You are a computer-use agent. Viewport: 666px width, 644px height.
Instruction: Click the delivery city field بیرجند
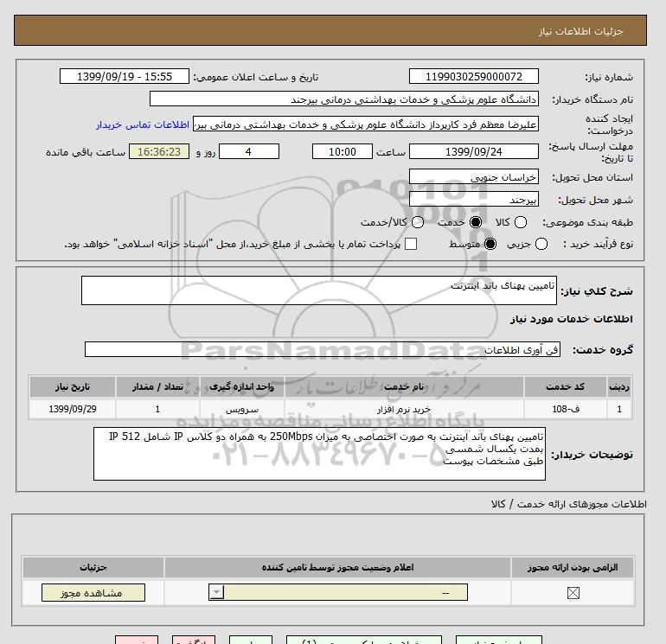474,199
